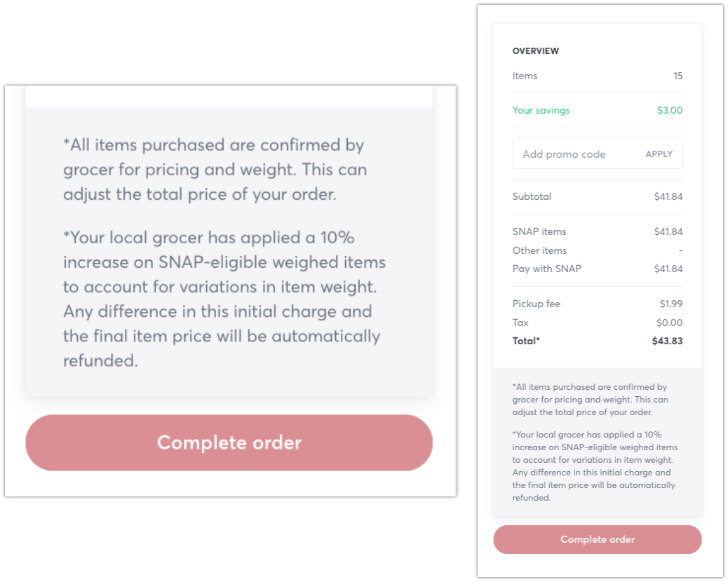Click the SNAP items label
The width and height of the screenshot is (728, 582).
coord(539,231)
